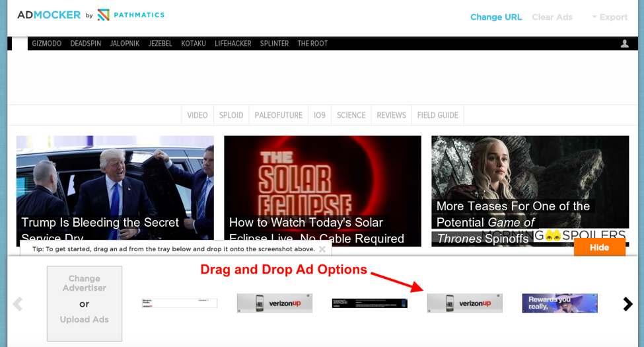Image resolution: width=644 pixels, height=347 pixels.
Task: Open Jezebel in the network bar
Action: point(161,44)
